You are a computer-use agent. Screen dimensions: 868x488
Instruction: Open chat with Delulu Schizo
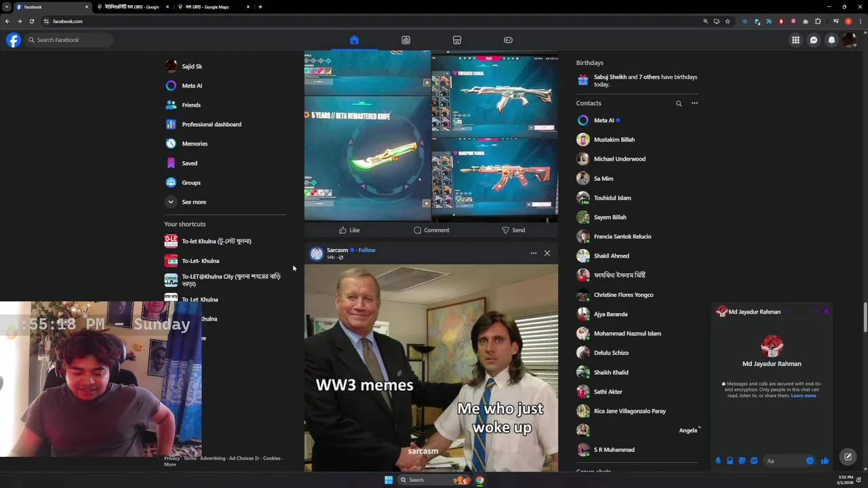pos(637,353)
